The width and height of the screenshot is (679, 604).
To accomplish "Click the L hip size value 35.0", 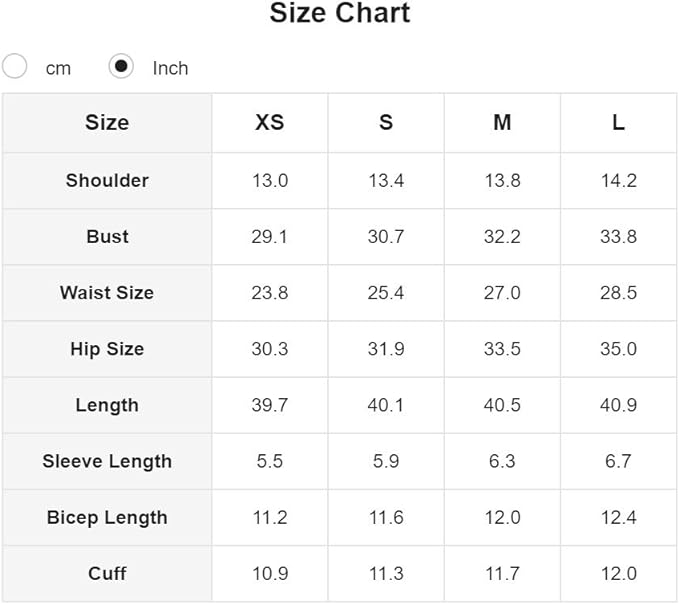I will click(618, 349).
